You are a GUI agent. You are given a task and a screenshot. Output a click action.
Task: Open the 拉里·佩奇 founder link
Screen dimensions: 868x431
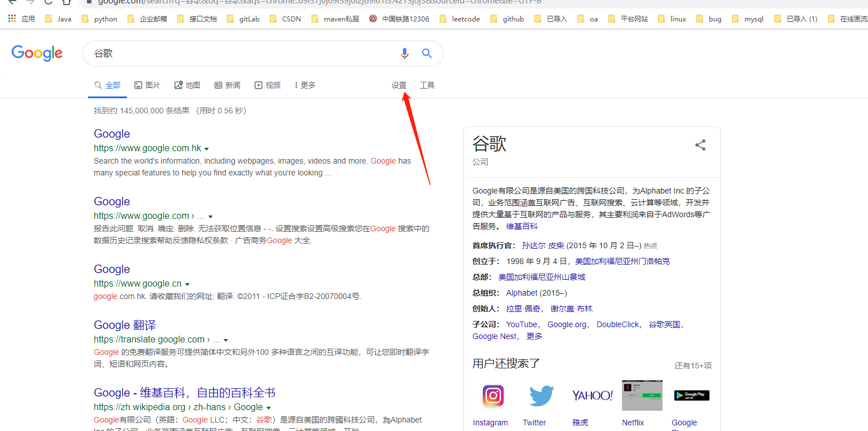[523, 309]
